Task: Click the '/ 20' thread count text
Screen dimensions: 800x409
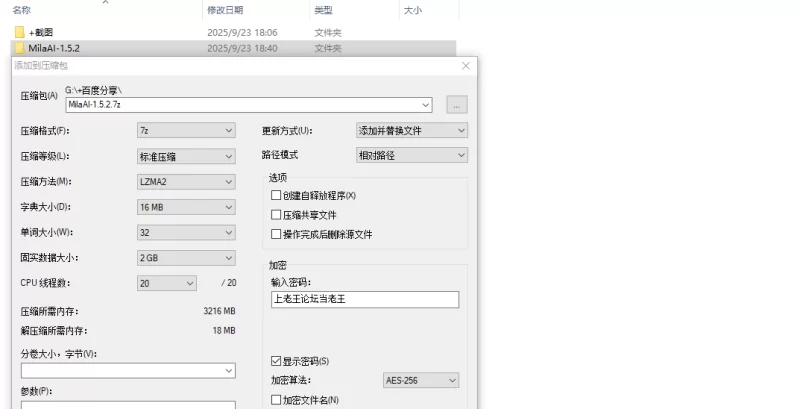Action: pos(229,283)
